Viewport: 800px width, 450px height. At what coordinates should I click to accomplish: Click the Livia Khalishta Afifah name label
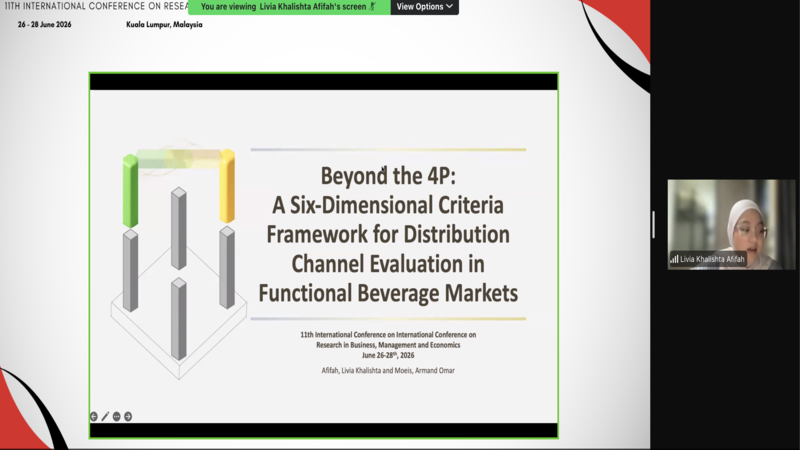[712, 259]
